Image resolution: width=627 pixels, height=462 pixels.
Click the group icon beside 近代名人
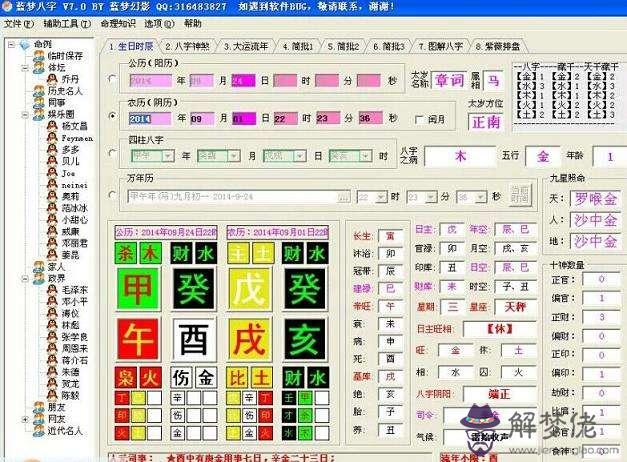pyautogui.click(x=39, y=431)
